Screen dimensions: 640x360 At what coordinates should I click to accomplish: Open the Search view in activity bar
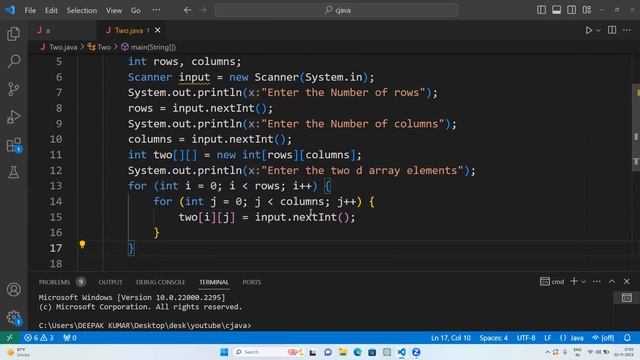click(13, 61)
